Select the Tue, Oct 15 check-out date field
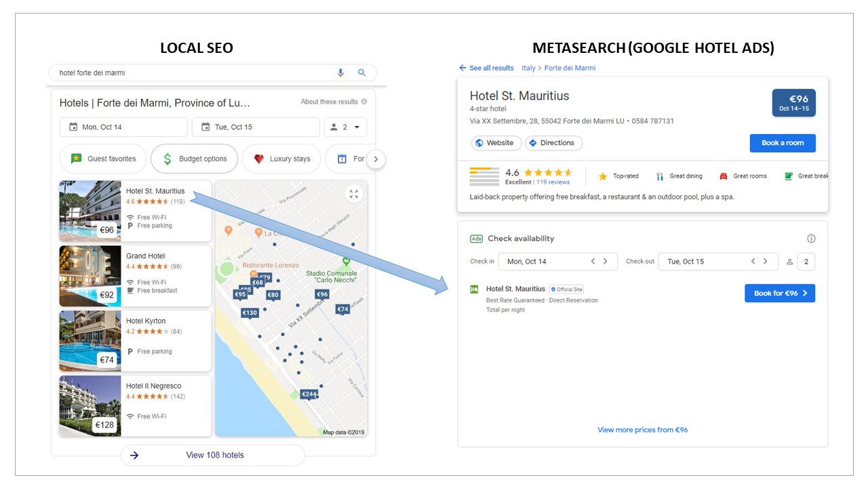 256,127
